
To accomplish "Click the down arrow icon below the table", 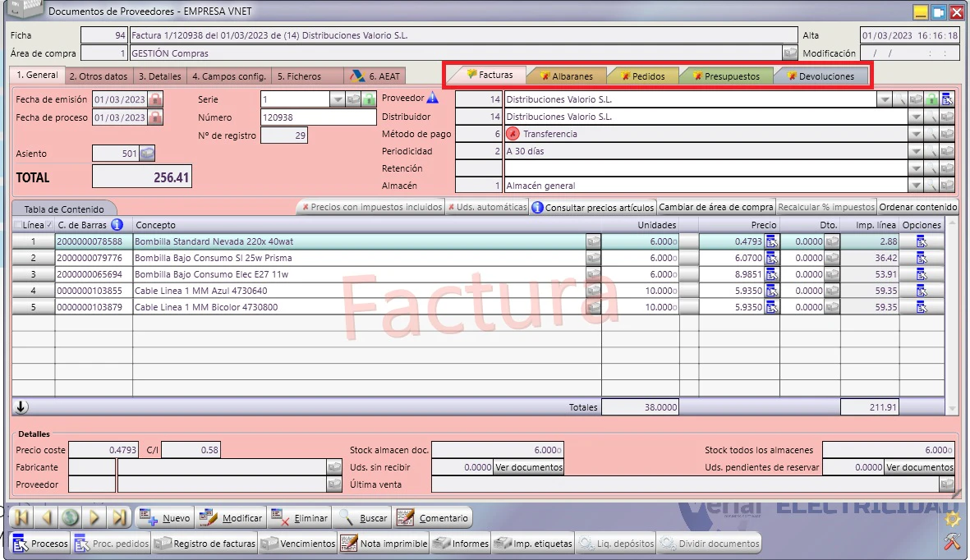I will pos(21,406).
